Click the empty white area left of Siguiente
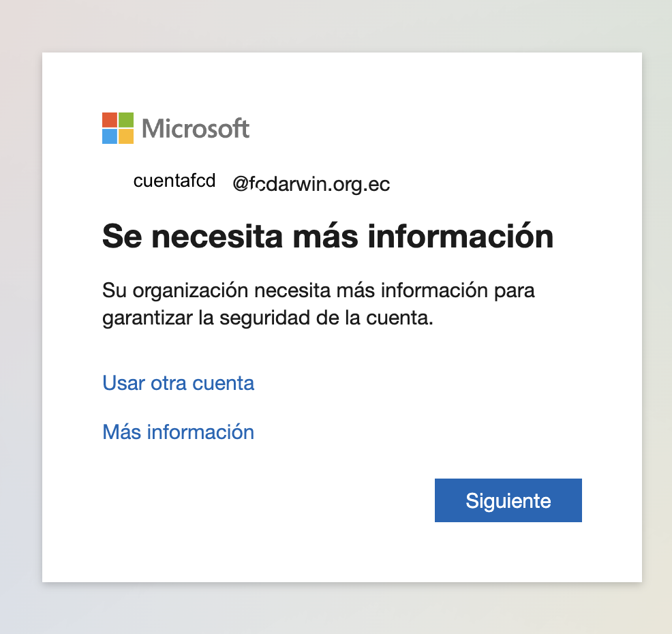672x634 pixels. pos(266,500)
